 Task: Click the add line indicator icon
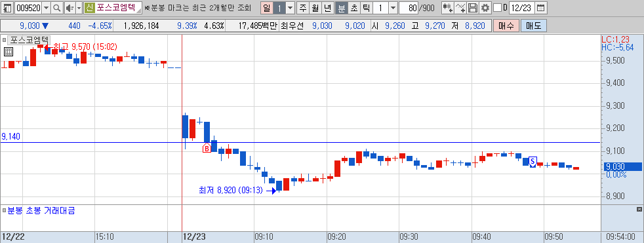click(x=461, y=7)
